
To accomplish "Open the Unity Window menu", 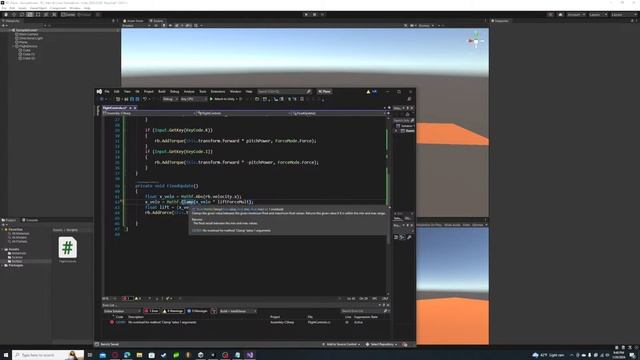I will click(x=75, y=8).
